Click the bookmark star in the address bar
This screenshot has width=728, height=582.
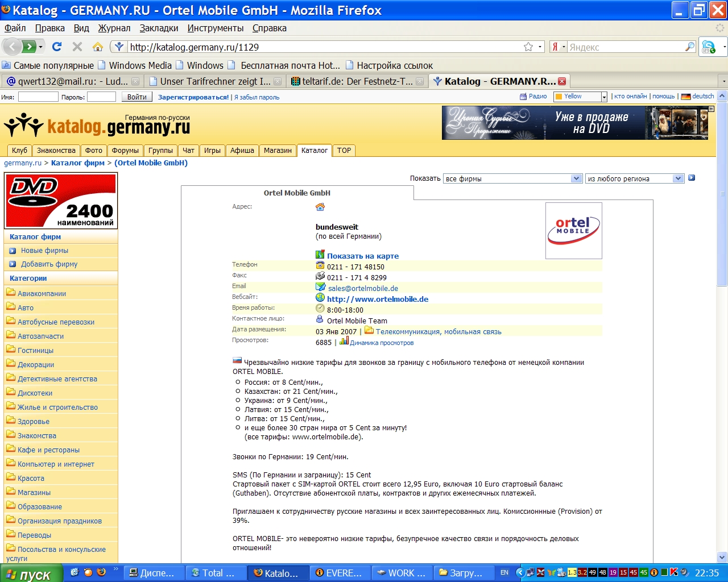(528, 47)
